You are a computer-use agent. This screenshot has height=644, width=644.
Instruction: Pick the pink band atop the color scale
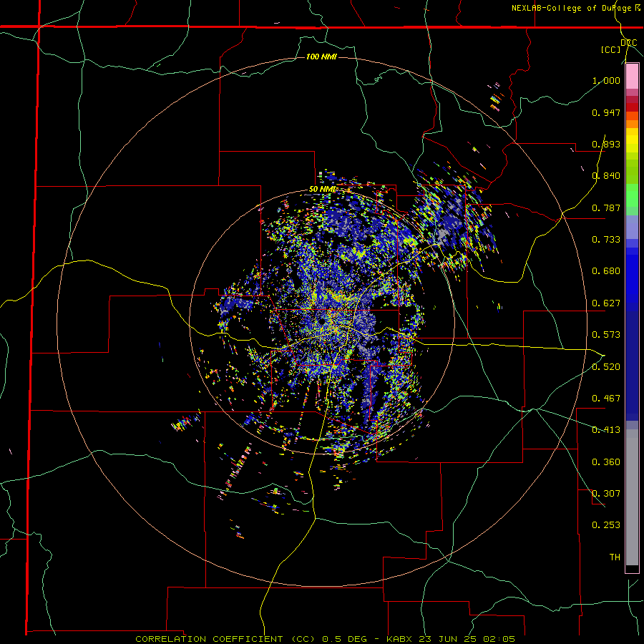pos(632,77)
